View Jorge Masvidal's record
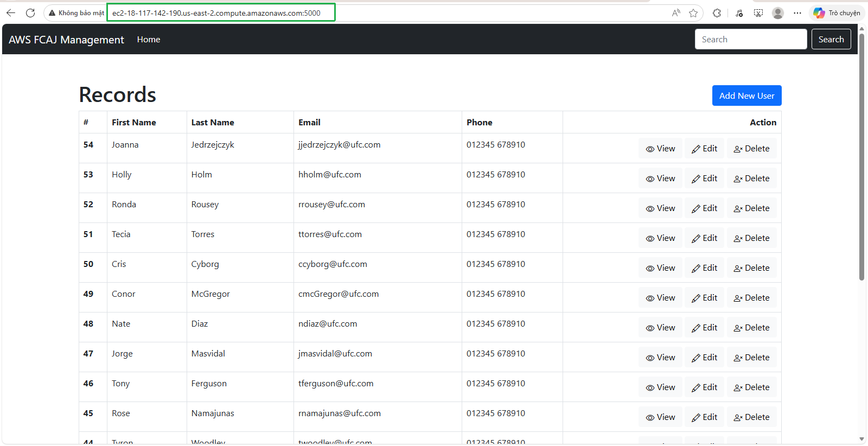 [x=660, y=358]
